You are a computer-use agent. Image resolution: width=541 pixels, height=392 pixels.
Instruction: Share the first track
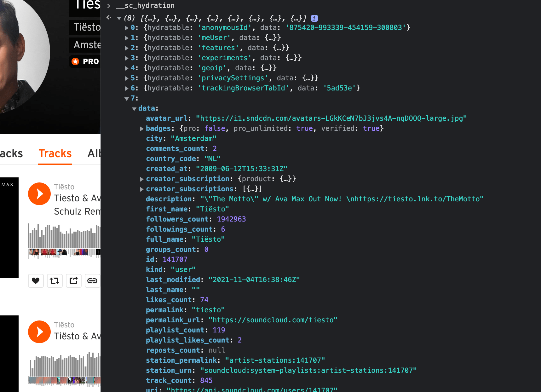(73, 280)
